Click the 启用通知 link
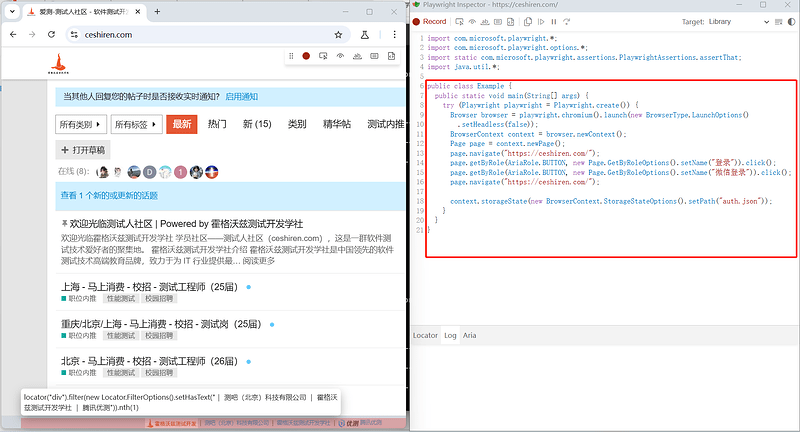 click(241, 96)
